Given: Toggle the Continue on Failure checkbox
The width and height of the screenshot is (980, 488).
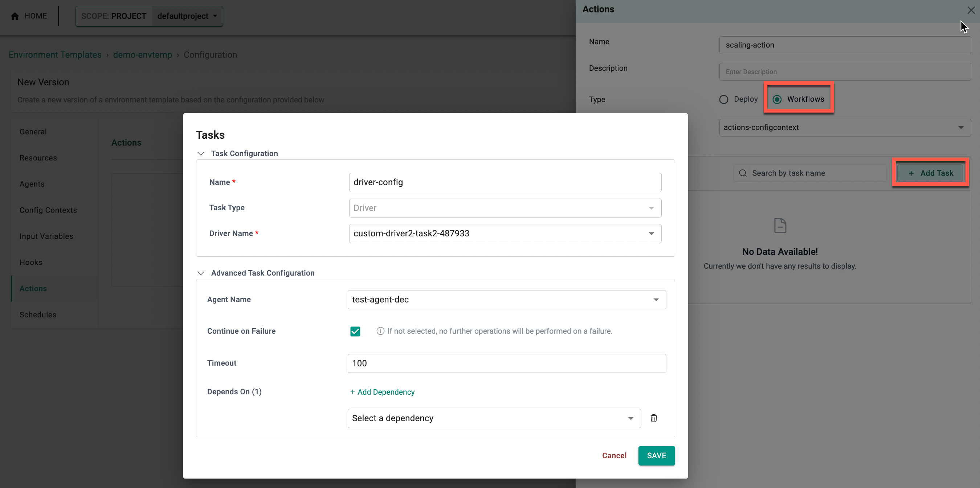Looking at the screenshot, I should 354,331.
